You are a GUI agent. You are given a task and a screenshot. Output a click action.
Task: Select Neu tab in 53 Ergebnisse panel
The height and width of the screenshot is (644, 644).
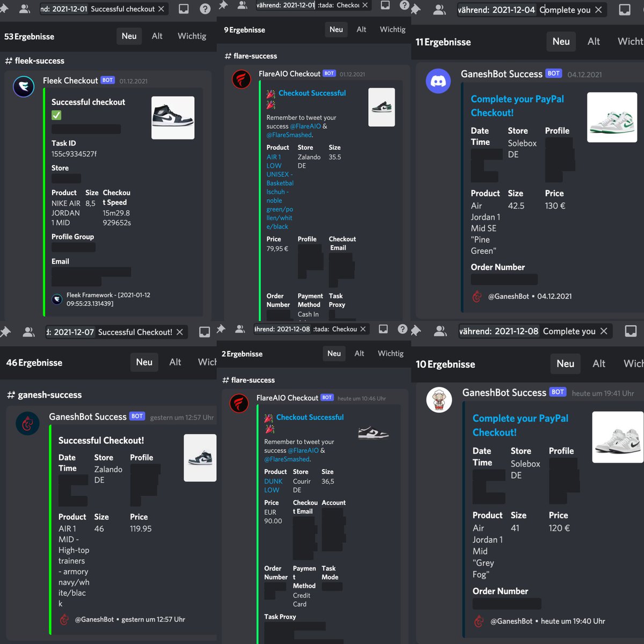pos(129,36)
